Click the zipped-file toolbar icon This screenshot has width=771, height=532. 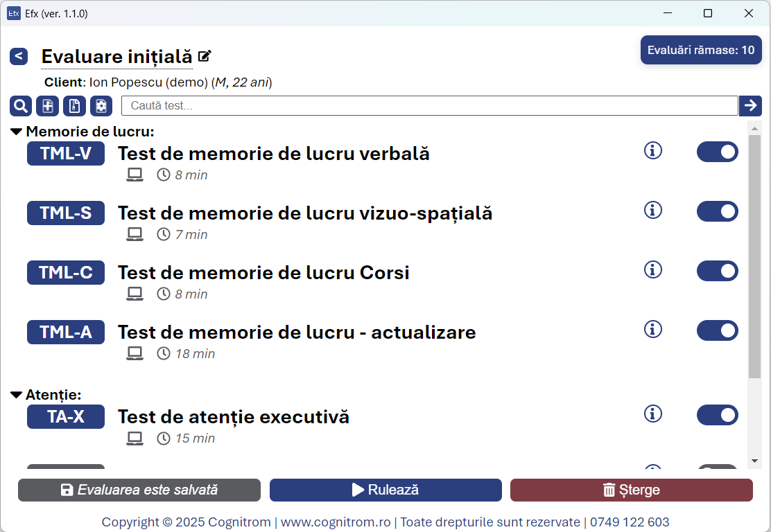tap(74, 106)
